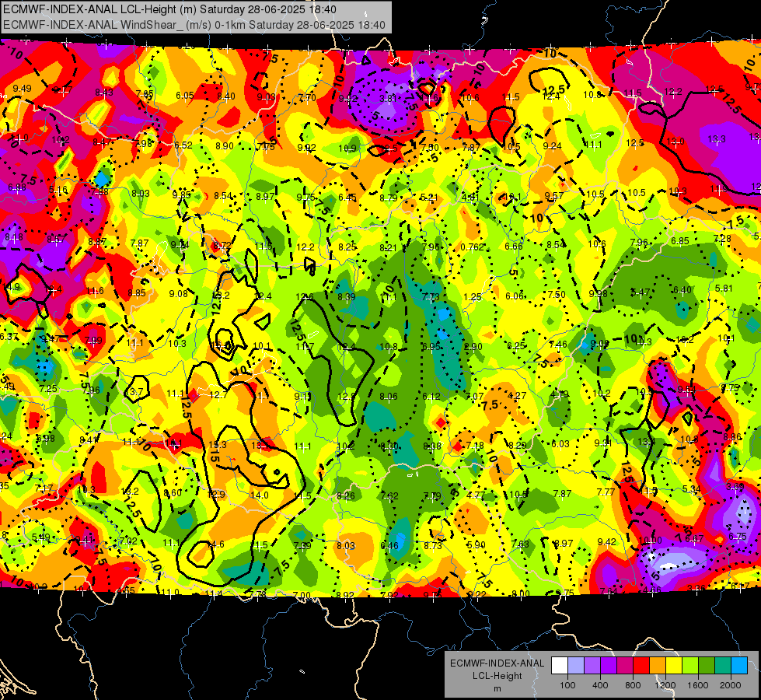Click the legend tick label '1600'
The image size is (761, 700).
point(698,685)
